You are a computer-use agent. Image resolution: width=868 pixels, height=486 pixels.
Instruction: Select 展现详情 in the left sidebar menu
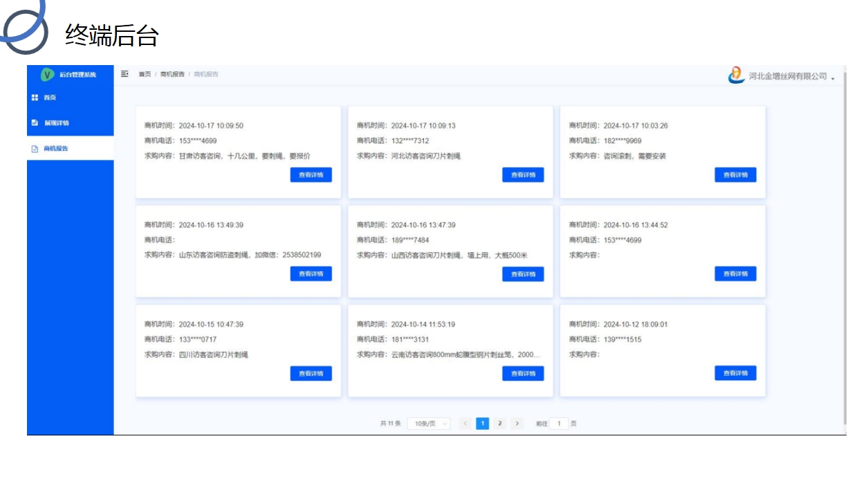56,123
